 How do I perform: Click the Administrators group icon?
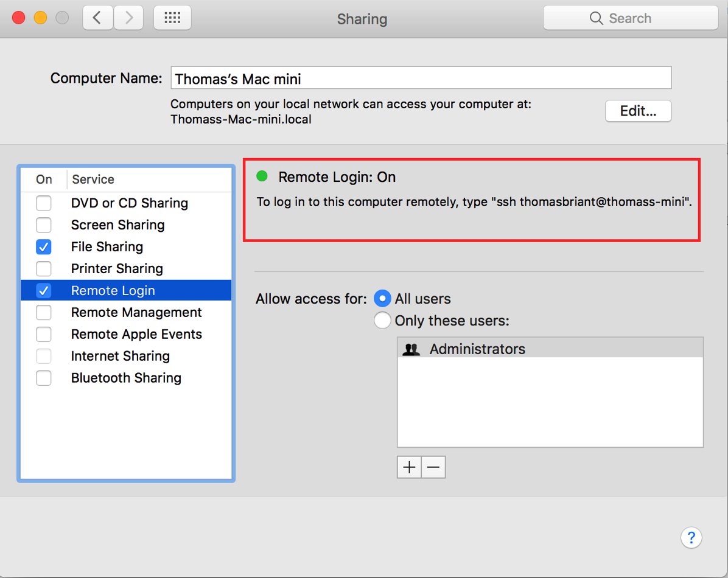[411, 349]
